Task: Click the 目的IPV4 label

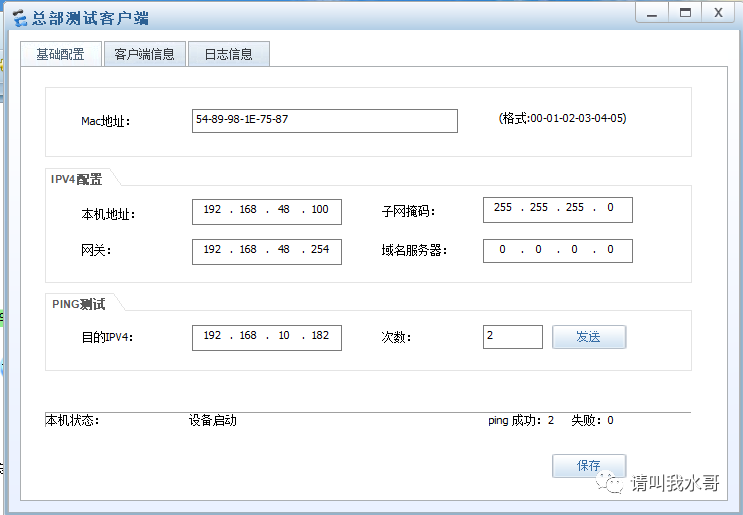Action: (107, 337)
